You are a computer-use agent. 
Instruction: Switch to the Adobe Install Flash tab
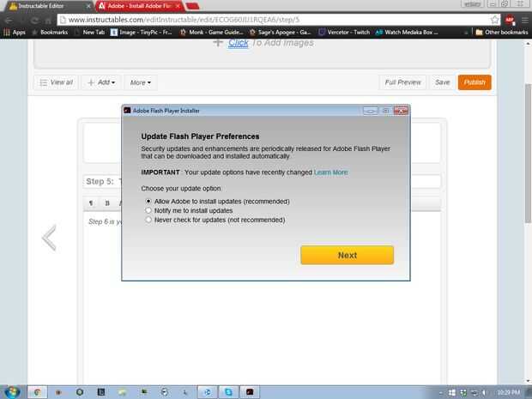pyautogui.click(x=139, y=6)
